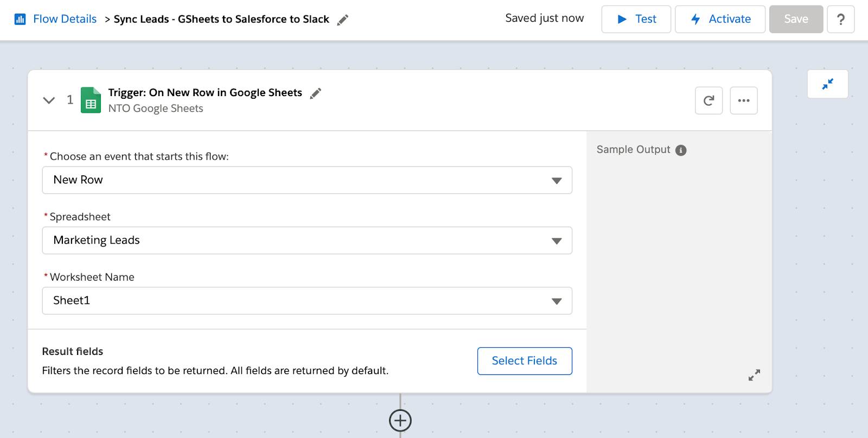
Task: Expand the Sample Output panel
Action: pos(754,375)
